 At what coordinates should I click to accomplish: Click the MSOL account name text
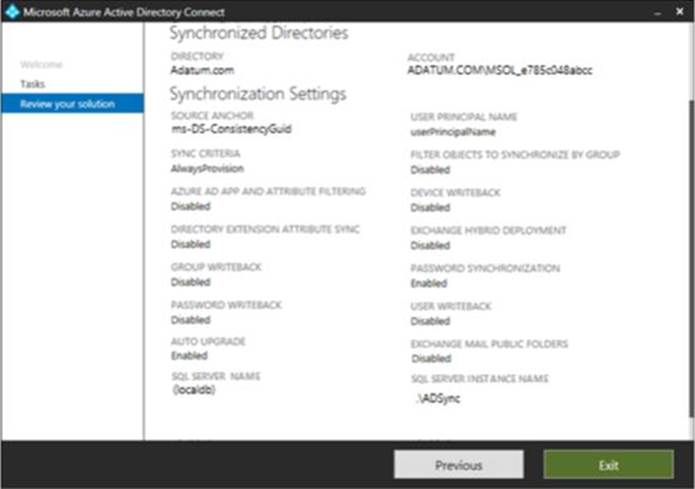[500, 70]
